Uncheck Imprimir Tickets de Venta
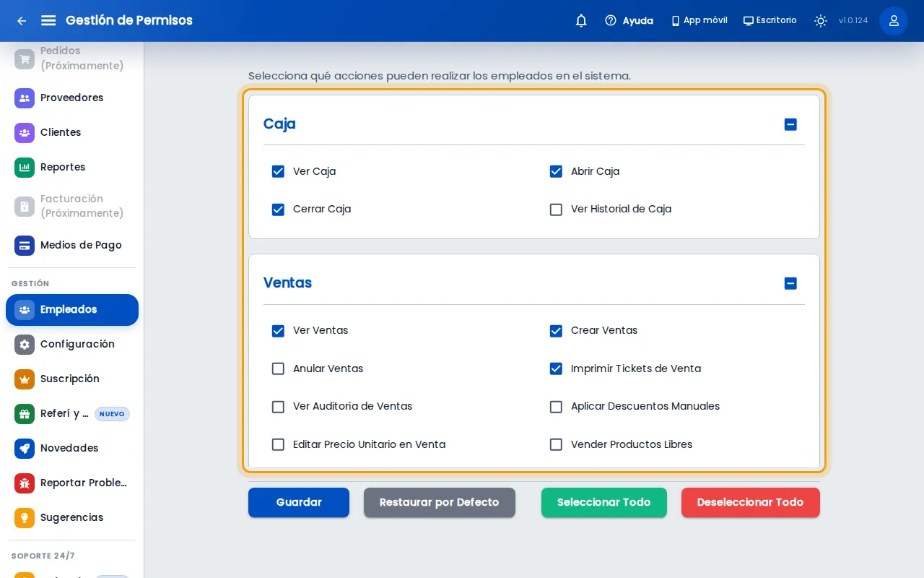924x578 pixels. [556, 368]
